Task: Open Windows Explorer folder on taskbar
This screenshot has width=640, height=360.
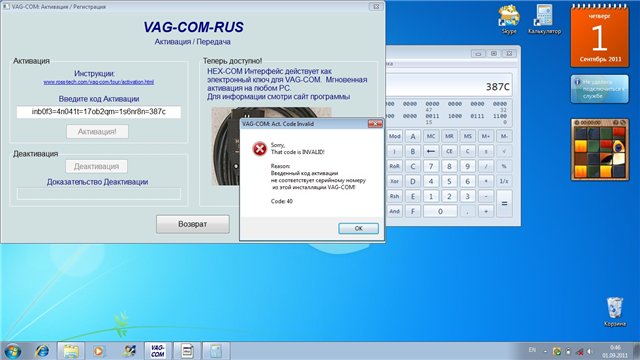Action: pos(71,351)
